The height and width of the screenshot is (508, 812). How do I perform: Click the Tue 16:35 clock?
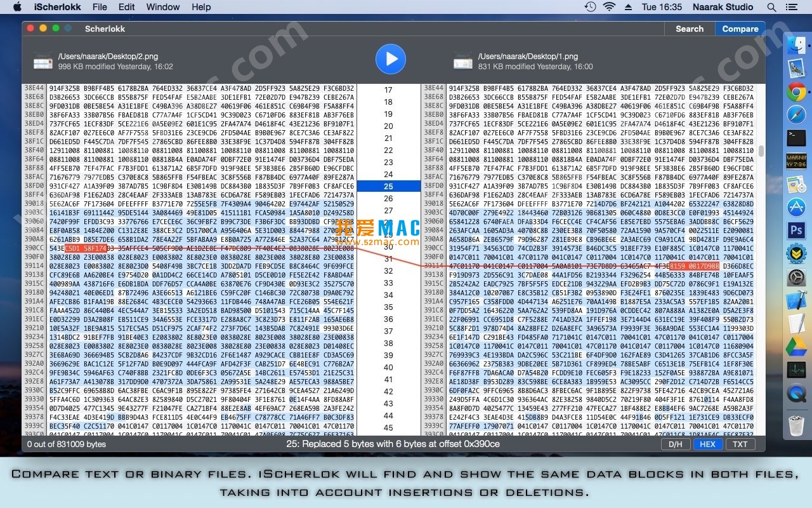pos(662,7)
